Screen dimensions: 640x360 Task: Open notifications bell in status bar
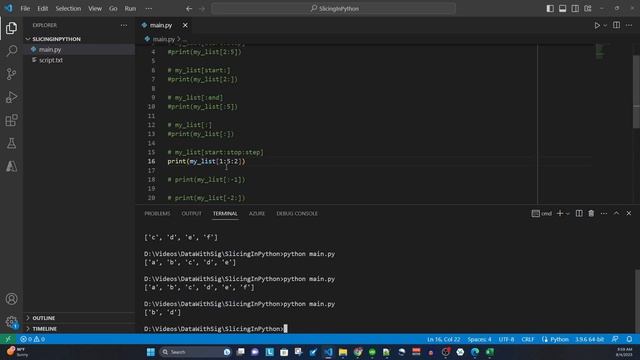point(629,339)
